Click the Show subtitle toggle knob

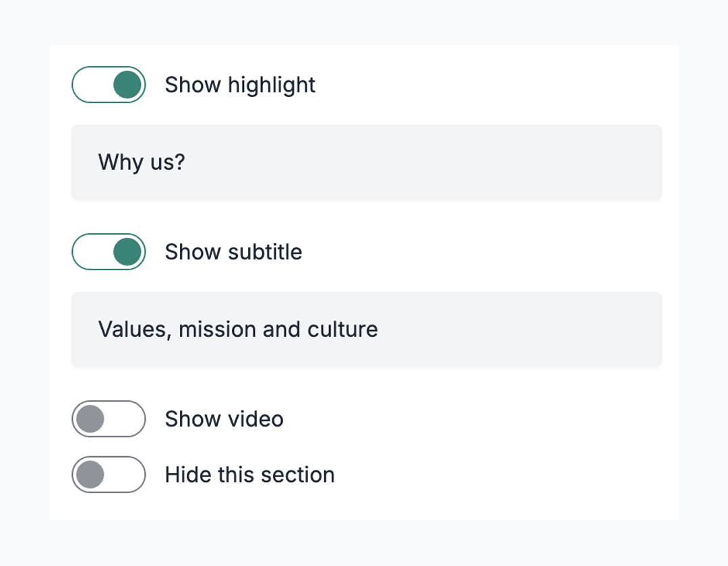125,251
